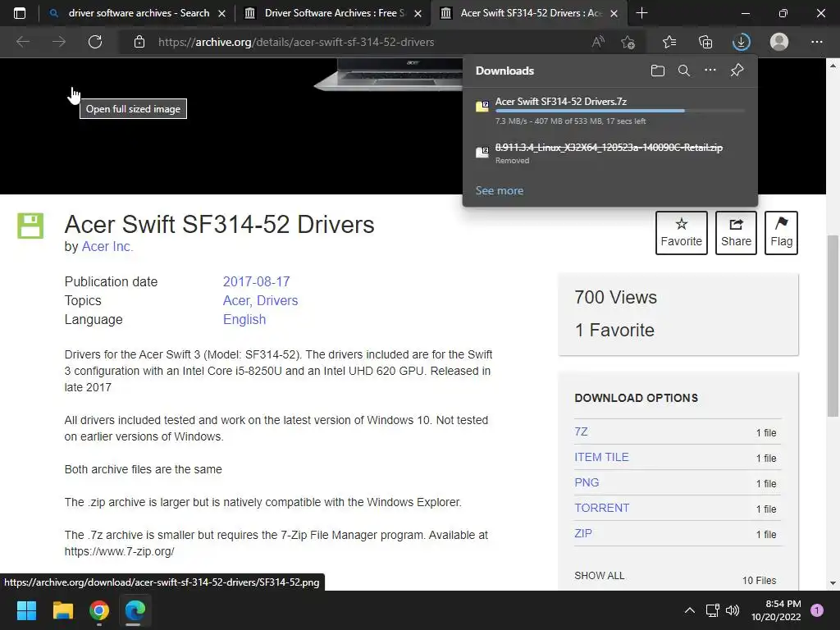
Task: Open network status tray icon
Action: click(712, 610)
